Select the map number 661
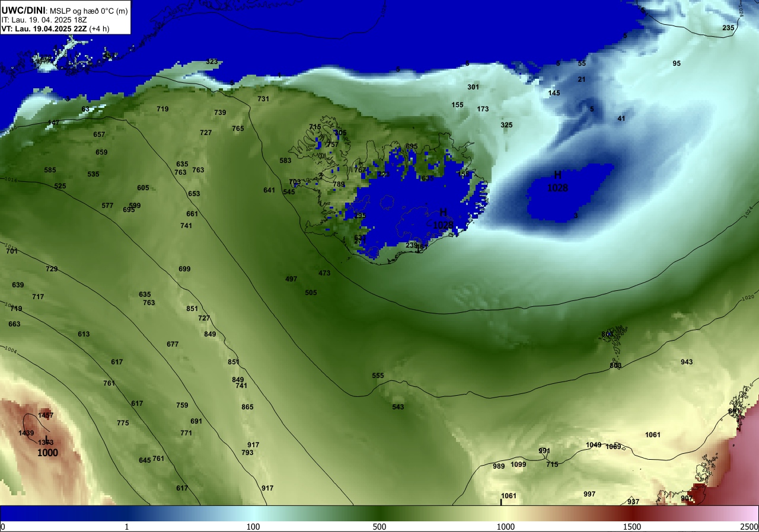The width and height of the screenshot is (759, 532). pos(192,214)
